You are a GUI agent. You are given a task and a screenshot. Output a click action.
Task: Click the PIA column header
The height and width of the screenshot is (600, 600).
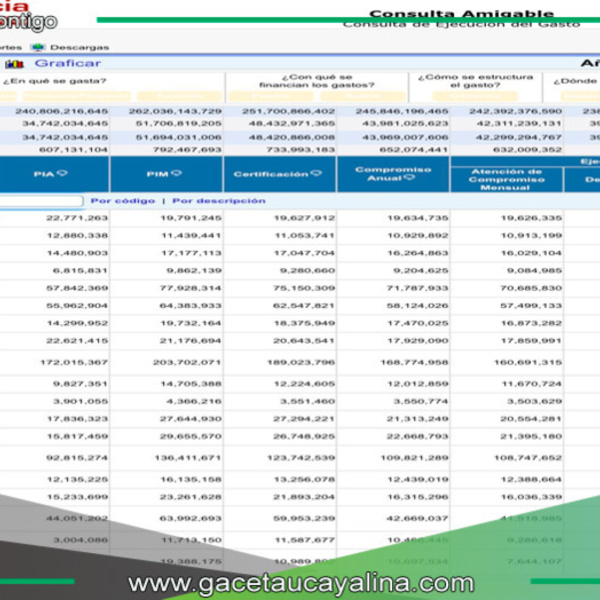(54, 174)
